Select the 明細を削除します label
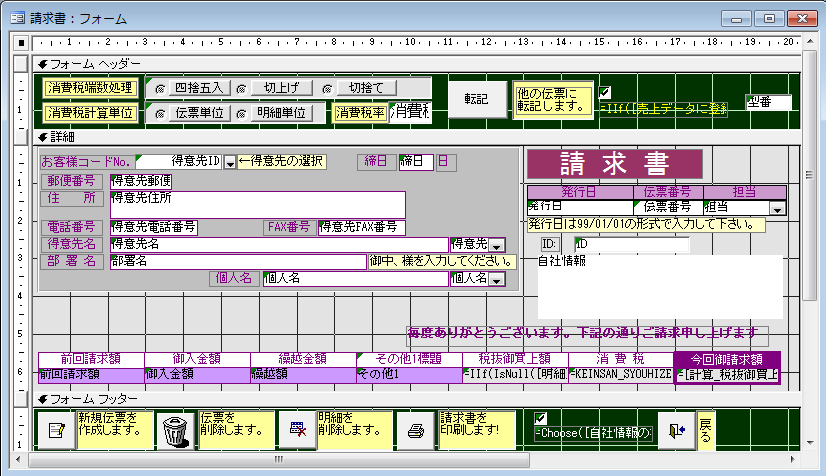 point(355,430)
